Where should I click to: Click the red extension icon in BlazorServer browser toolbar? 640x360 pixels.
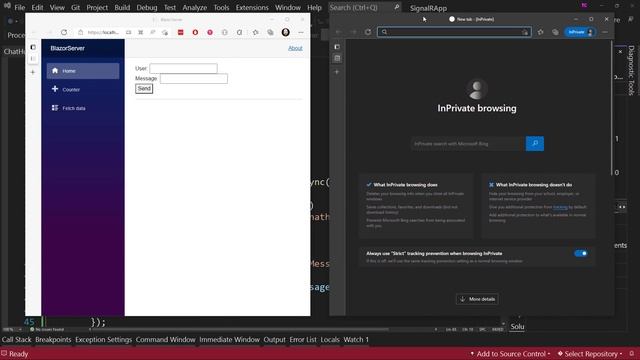coord(180,32)
